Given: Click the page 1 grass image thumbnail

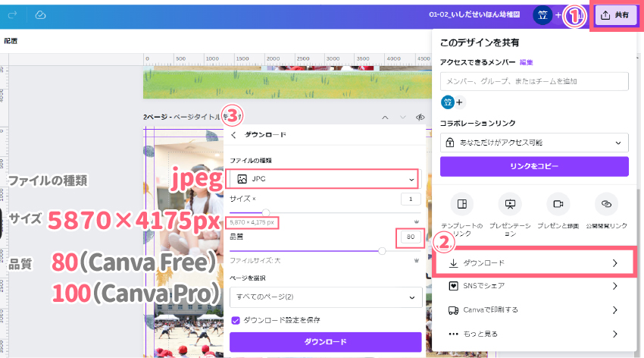Looking at the screenshot, I should (286, 82).
